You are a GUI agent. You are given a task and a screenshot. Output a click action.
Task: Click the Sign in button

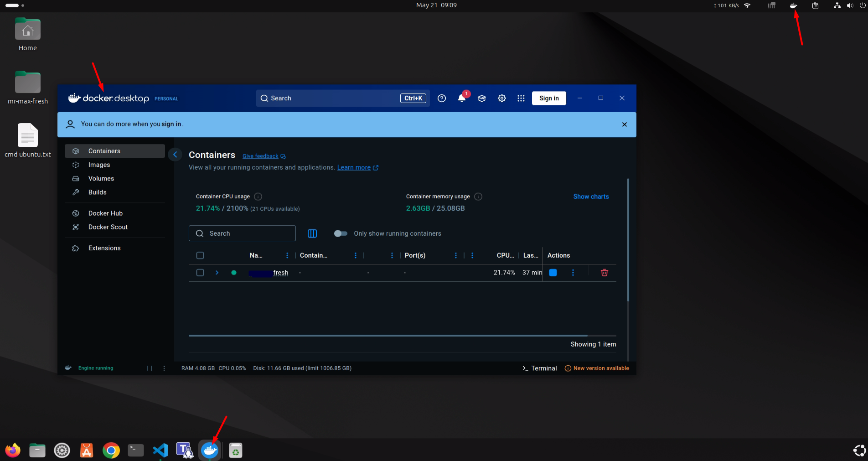549,98
